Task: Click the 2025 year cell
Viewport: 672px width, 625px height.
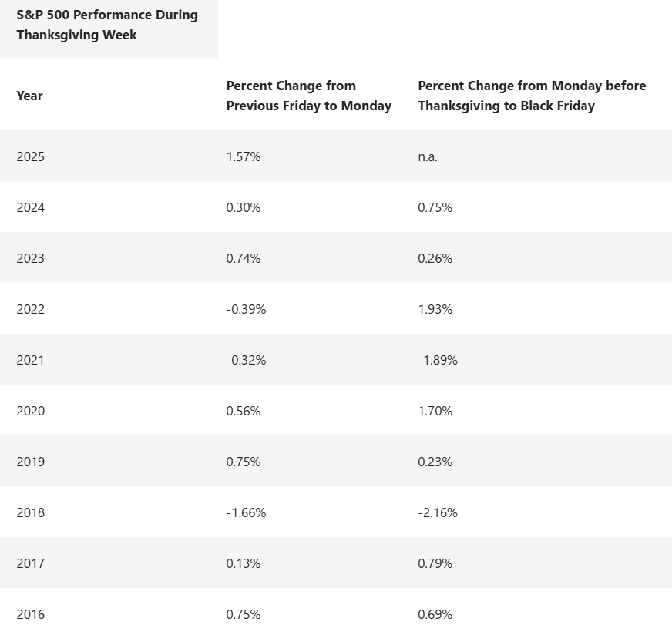Action: pyautogui.click(x=31, y=156)
